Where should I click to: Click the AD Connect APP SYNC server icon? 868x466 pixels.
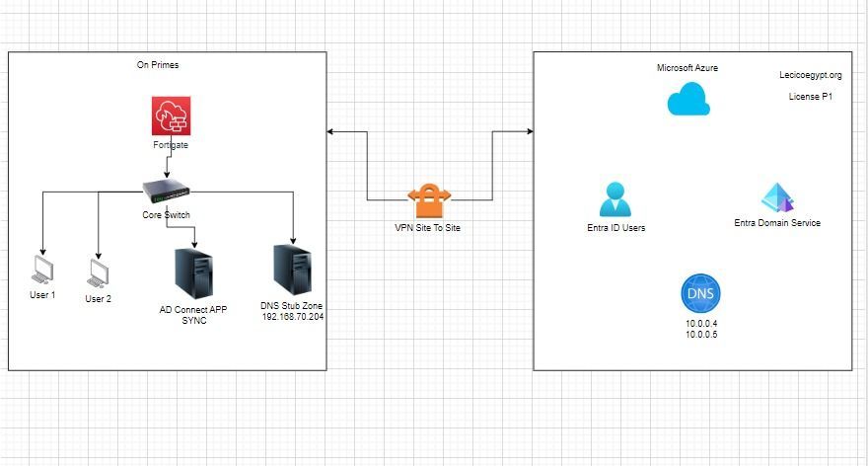click(x=193, y=274)
